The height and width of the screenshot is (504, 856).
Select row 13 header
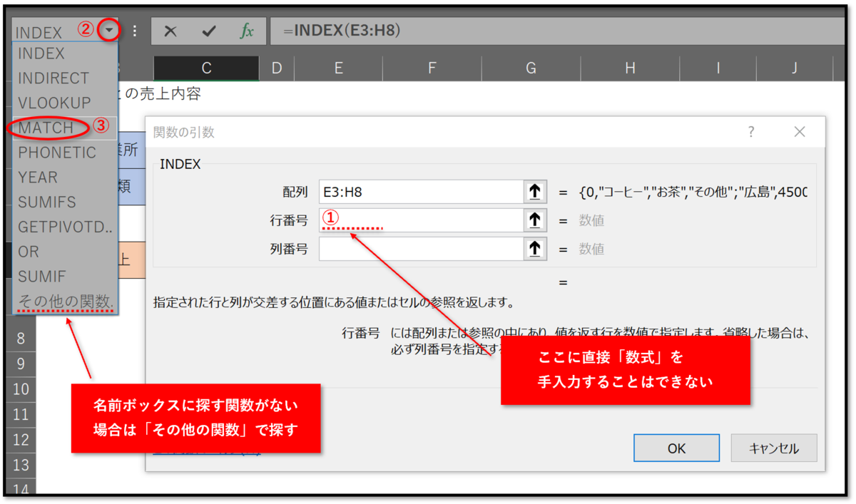(x=21, y=465)
